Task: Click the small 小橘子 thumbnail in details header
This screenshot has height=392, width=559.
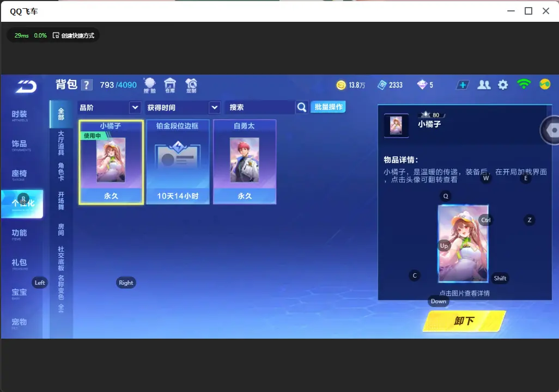Action: pyautogui.click(x=396, y=125)
